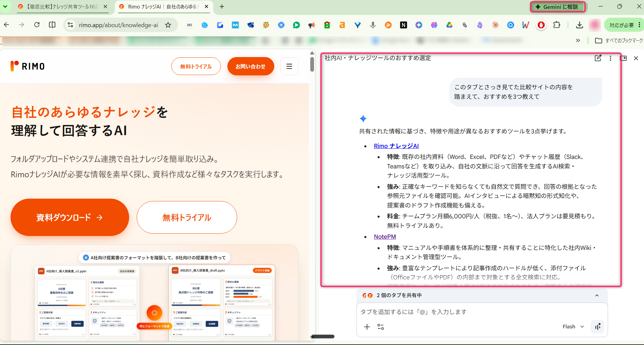Click the address bar URL
The width and height of the screenshot is (644, 345).
tap(118, 25)
